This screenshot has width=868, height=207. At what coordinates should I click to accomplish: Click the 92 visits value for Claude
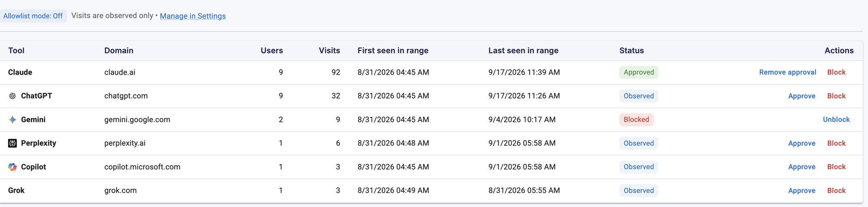coord(335,72)
